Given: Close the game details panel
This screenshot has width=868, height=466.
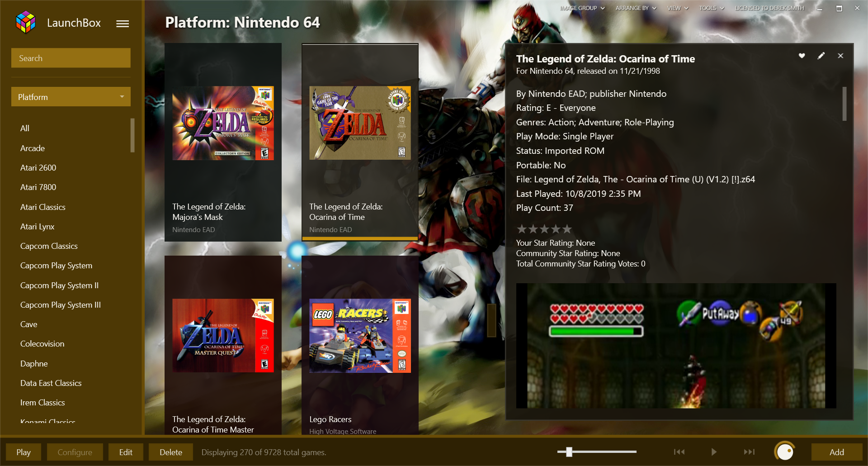Looking at the screenshot, I should click(x=840, y=56).
